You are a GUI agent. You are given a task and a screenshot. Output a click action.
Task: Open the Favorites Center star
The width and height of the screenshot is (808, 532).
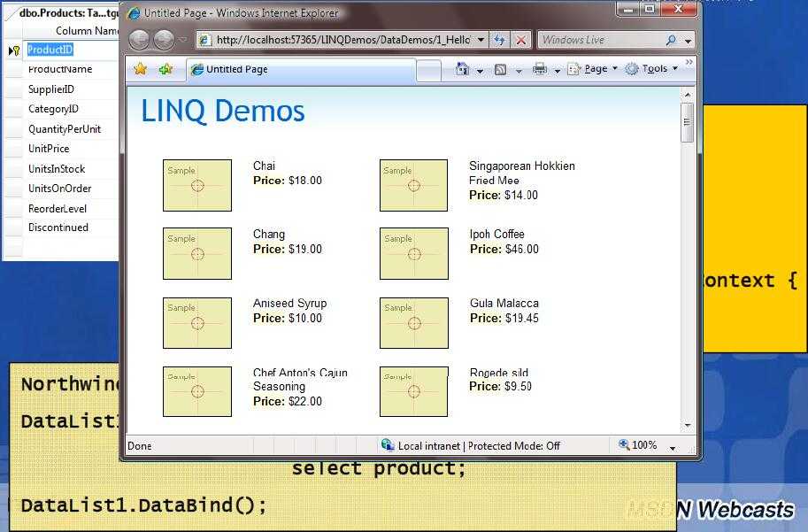click(x=140, y=69)
